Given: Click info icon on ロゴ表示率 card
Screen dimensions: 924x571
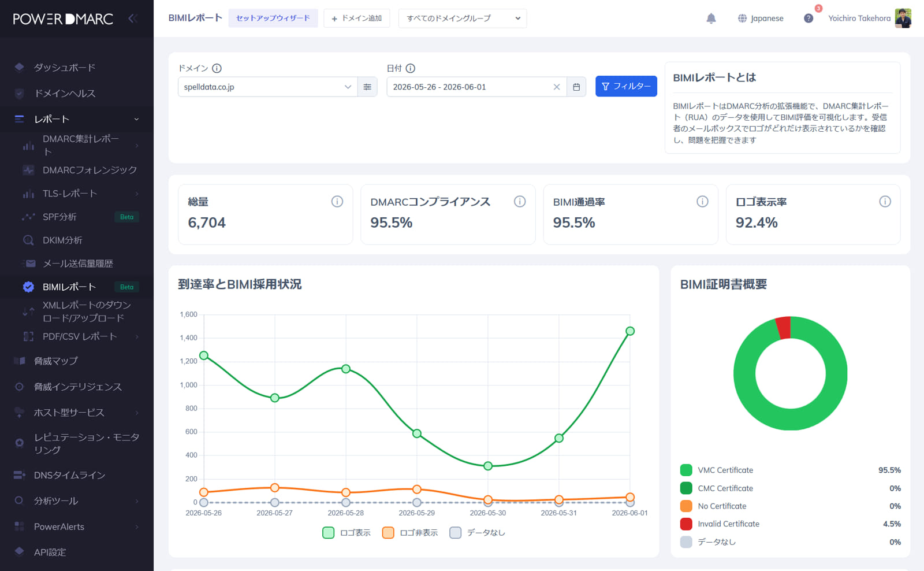Looking at the screenshot, I should (885, 201).
